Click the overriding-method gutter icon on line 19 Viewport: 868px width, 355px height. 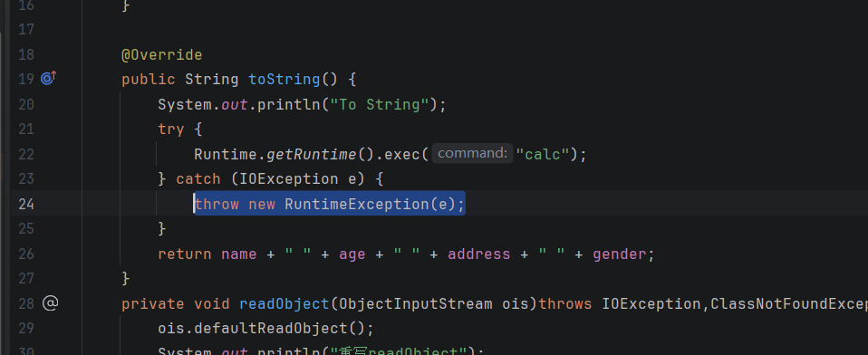(x=49, y=79)
